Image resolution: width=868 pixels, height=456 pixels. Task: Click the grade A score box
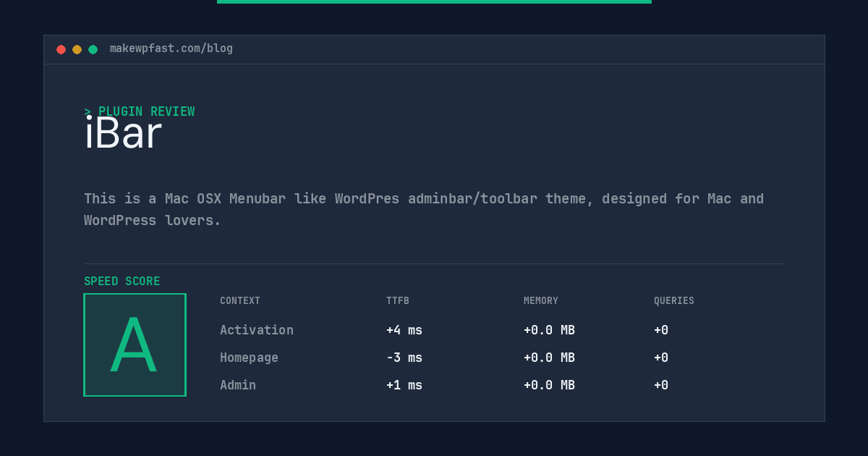pos(135,345)
